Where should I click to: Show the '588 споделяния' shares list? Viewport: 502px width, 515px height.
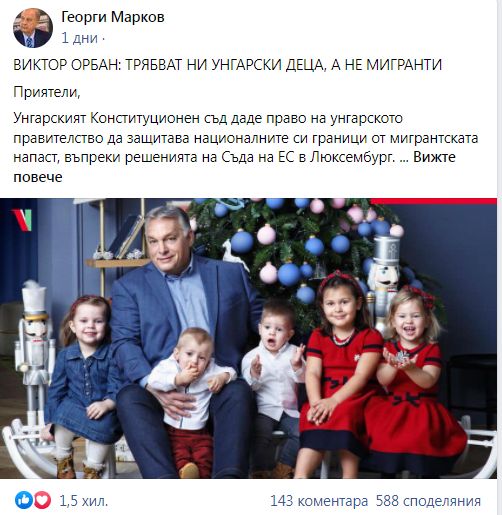tap(428, 501)
